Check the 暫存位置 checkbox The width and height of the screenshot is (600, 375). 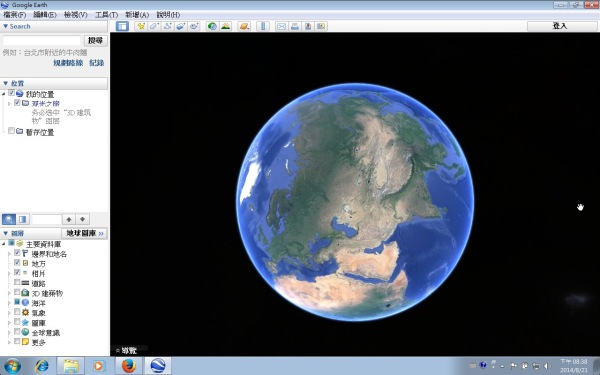tap(11, 131)
